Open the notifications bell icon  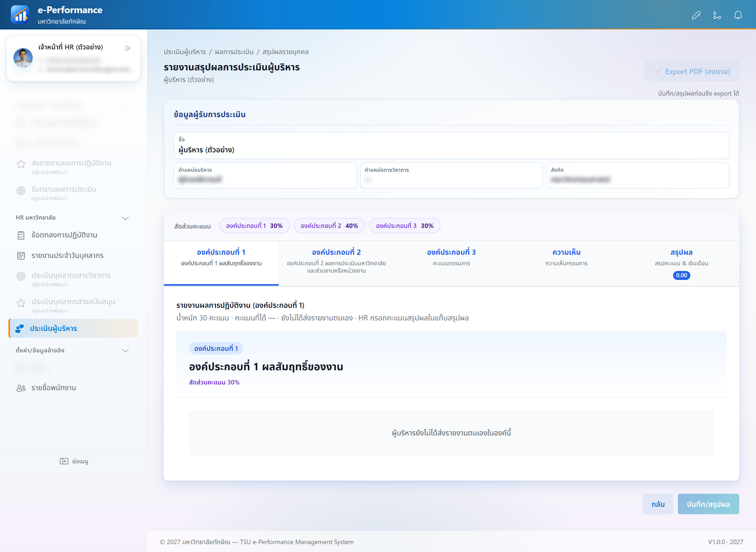738,15
